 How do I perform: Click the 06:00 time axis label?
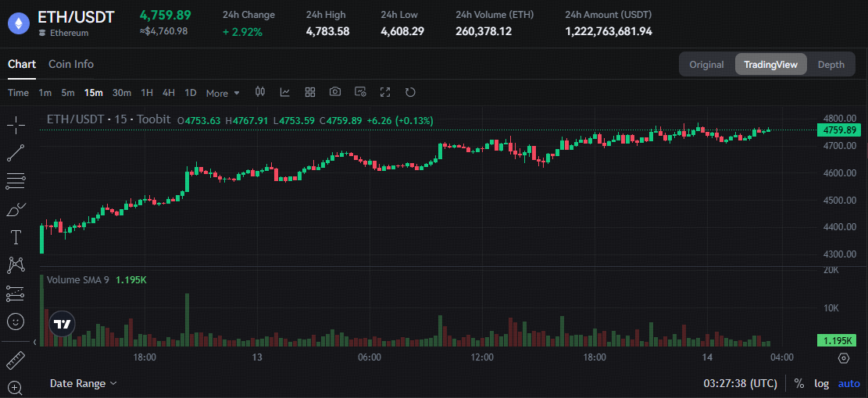(370, 357)
